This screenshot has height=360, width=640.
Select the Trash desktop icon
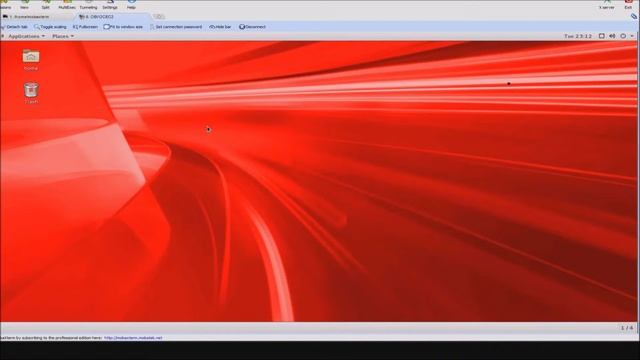[31, 93]
